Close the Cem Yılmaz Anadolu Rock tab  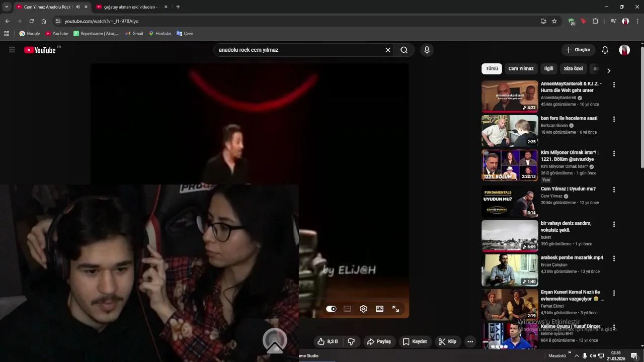86,7
